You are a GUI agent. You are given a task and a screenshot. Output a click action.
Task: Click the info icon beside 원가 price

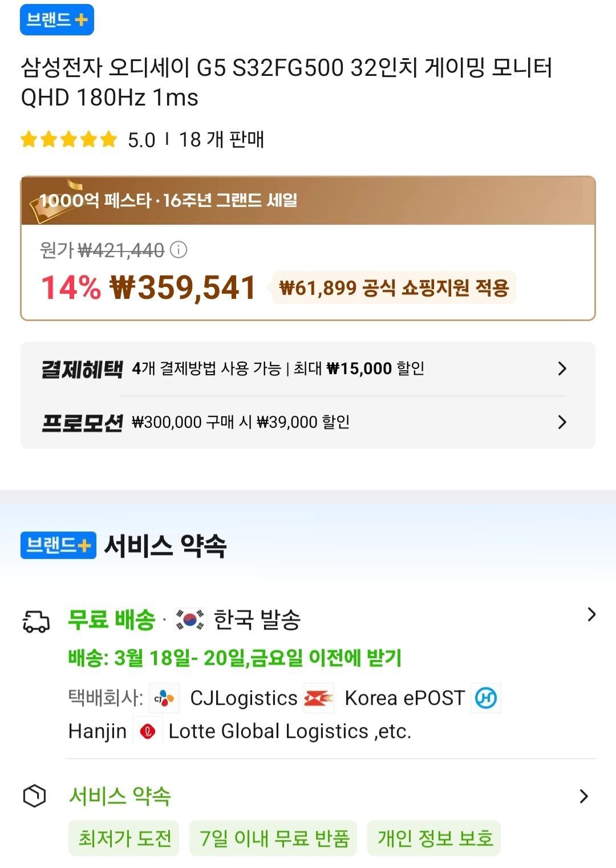(x=179, y=250)
